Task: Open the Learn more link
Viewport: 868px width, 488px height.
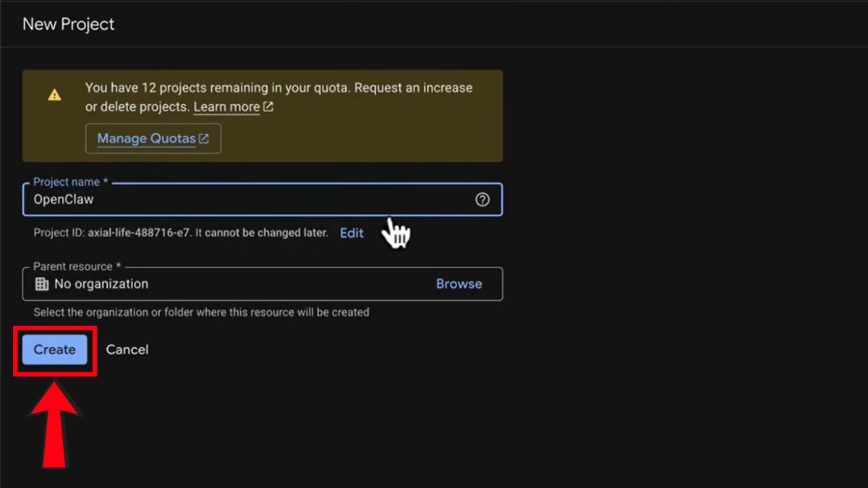Action: pyautogui.click(x=226, y=107)
